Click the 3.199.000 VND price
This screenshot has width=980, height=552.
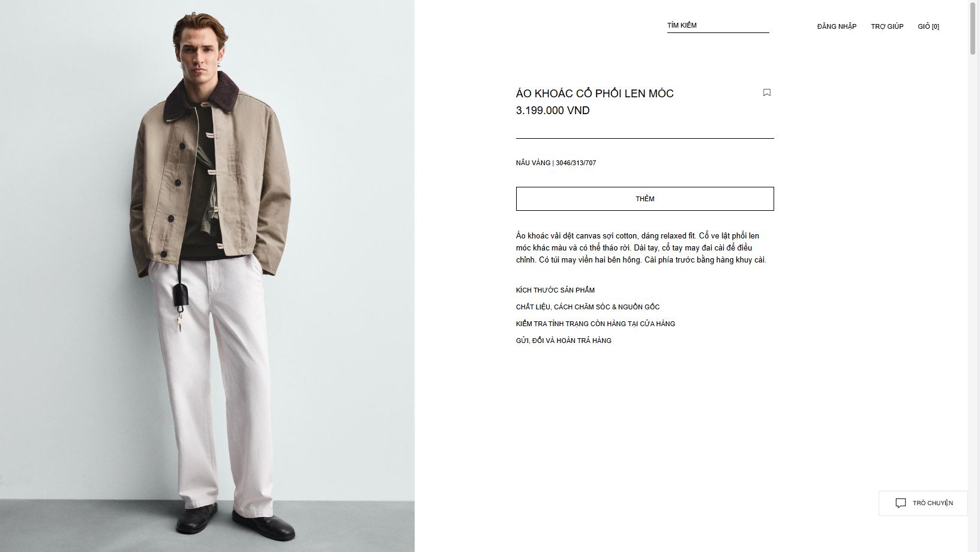tap(553, 111)
